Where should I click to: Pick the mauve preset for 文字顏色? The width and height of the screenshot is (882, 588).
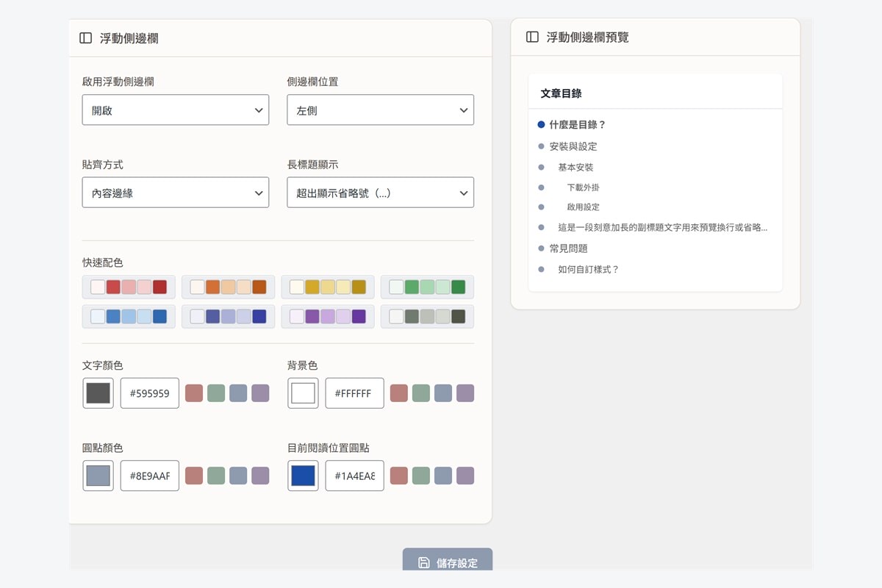pos(260,393)
